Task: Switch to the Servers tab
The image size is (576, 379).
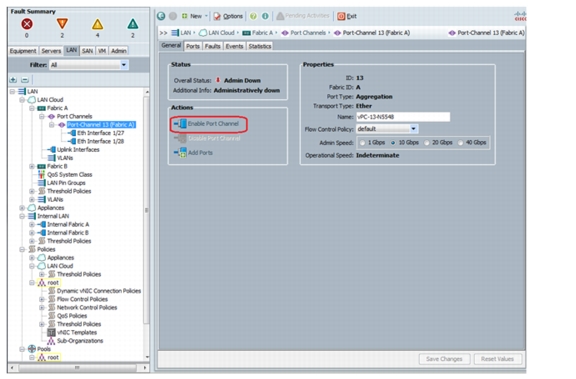Action: (51, 51)
